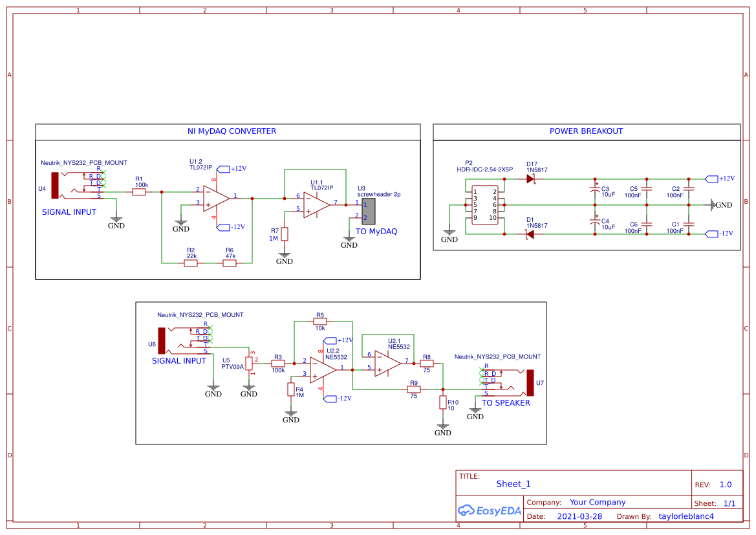Select the 'POWER BREAKOUT' heading label
Viewport: 756px width, 535px height.
coord(586,131)
